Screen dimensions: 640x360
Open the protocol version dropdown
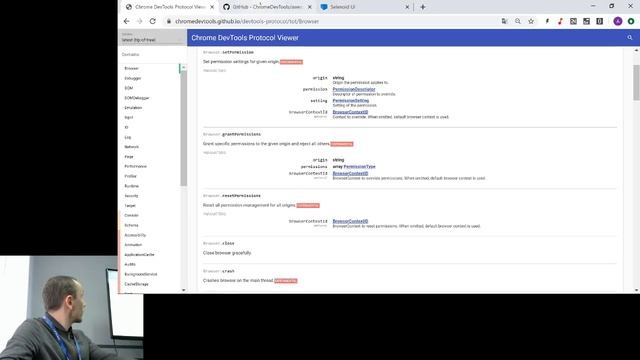152,38
